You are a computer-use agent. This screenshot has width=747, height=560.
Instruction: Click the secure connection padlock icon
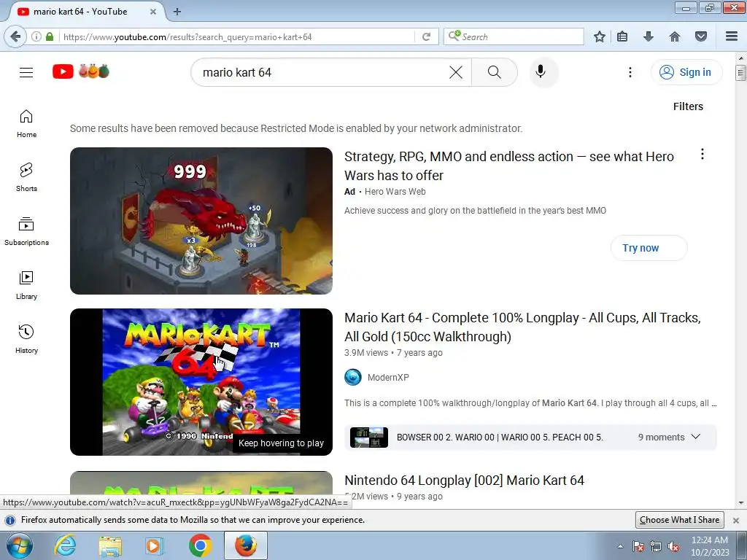coord(50,36)
